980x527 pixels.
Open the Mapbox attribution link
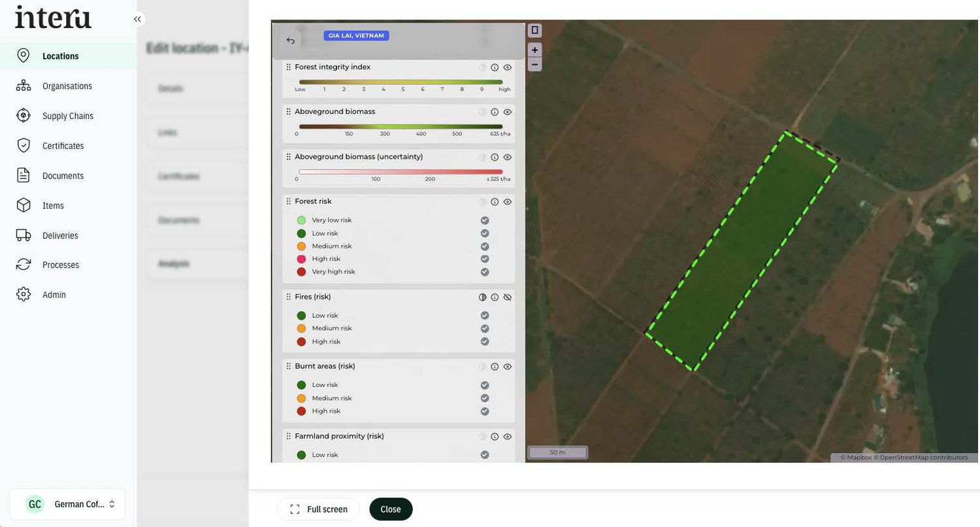tap(856, 458)
